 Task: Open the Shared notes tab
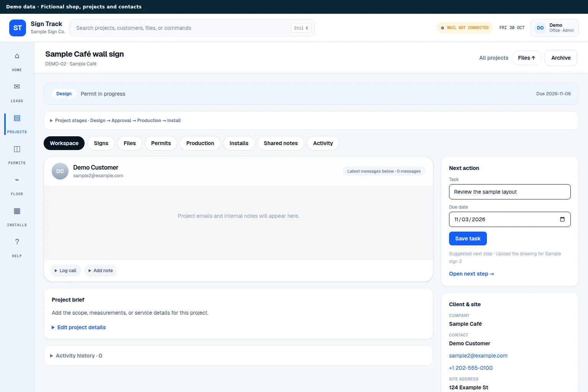pyautogui.click(x=281, y=143)
